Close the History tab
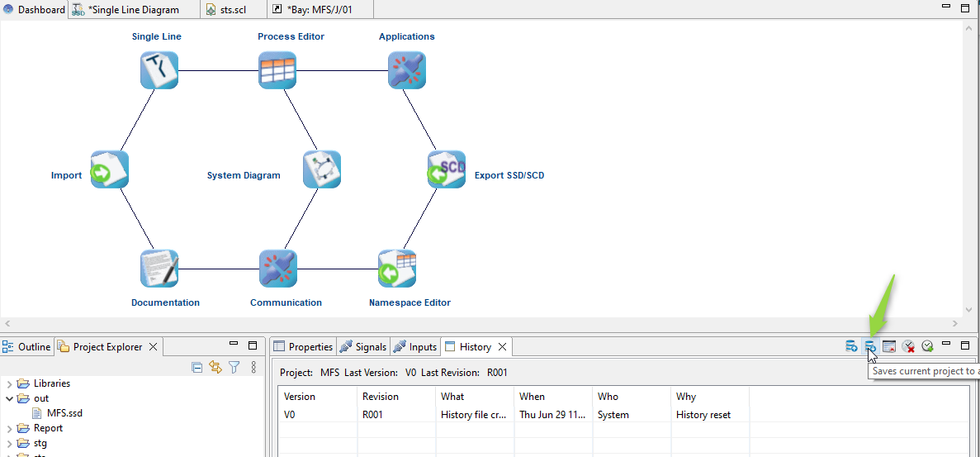The width and height of the screenshot is (980, 457). point(502,347)
